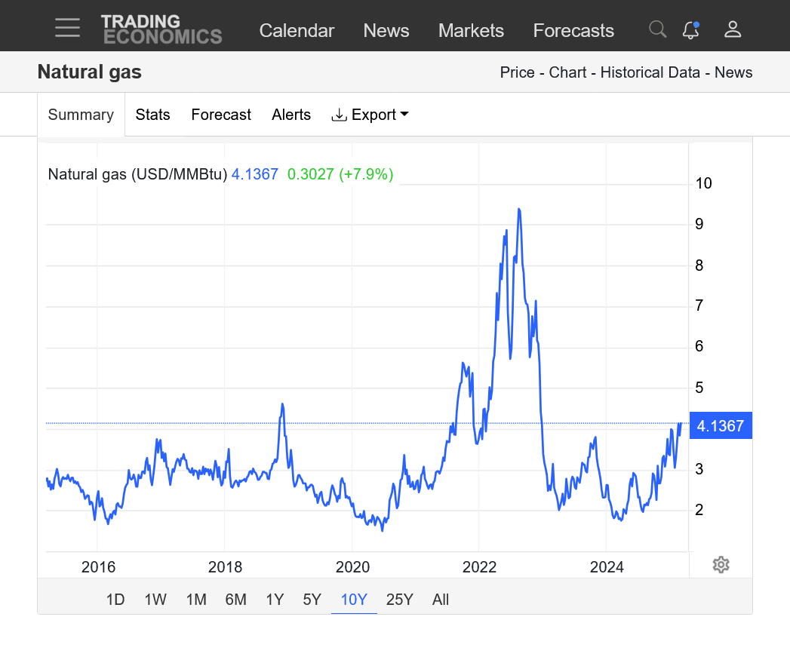Click the 2022 x-axis label
This screenshot has height=672, width=790.
pyautogui.click(x=479, y=567)
